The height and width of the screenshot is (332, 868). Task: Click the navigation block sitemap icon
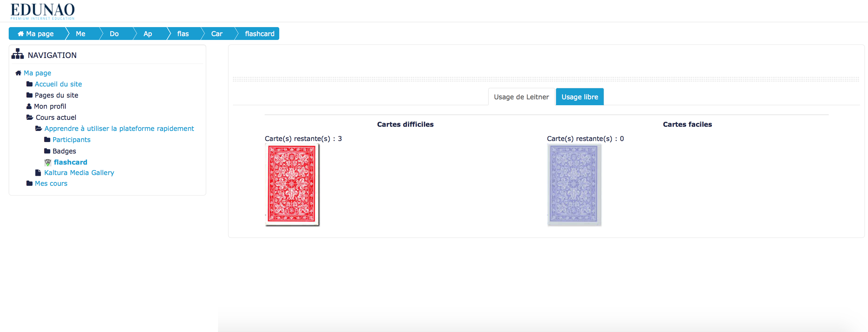[x=17, y=54]
